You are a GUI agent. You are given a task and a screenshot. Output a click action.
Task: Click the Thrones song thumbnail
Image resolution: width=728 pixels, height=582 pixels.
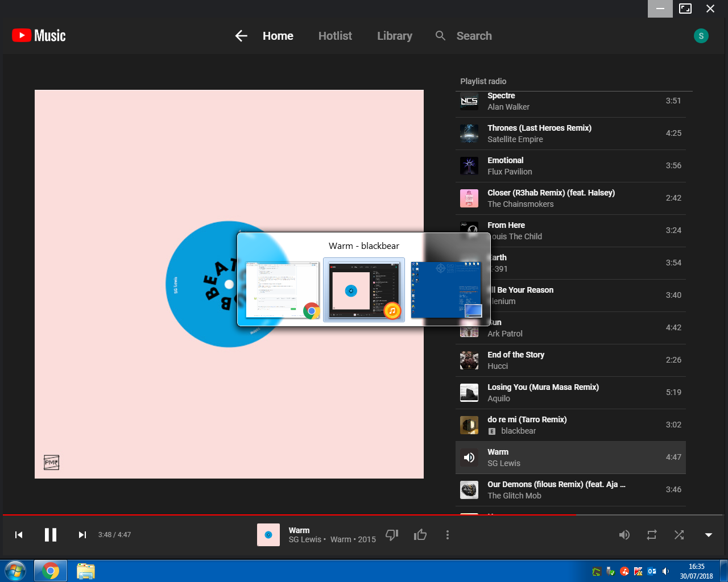469,134
